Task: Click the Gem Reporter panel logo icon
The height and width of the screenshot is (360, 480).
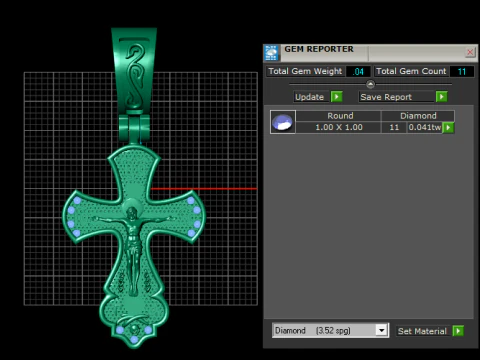Action: (x=271, y=53)
